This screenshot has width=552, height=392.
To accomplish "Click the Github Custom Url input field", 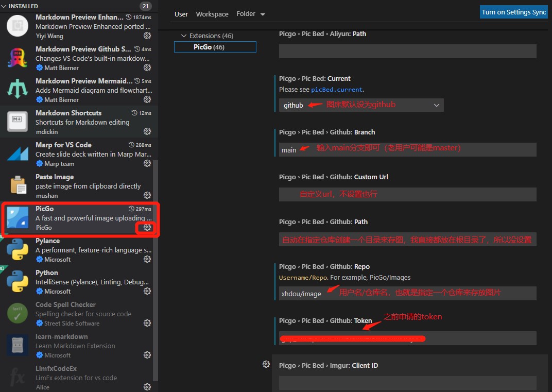I will pyautogui.click(x=408, y=194).
